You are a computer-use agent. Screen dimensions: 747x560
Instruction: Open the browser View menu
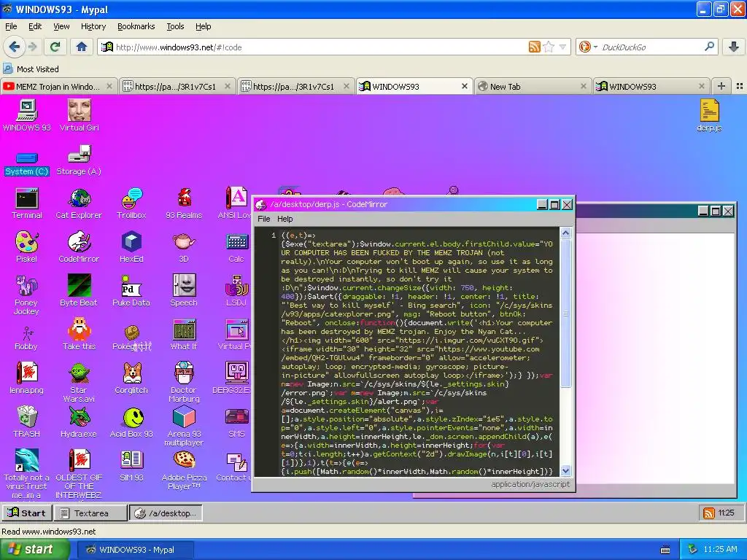61,26
